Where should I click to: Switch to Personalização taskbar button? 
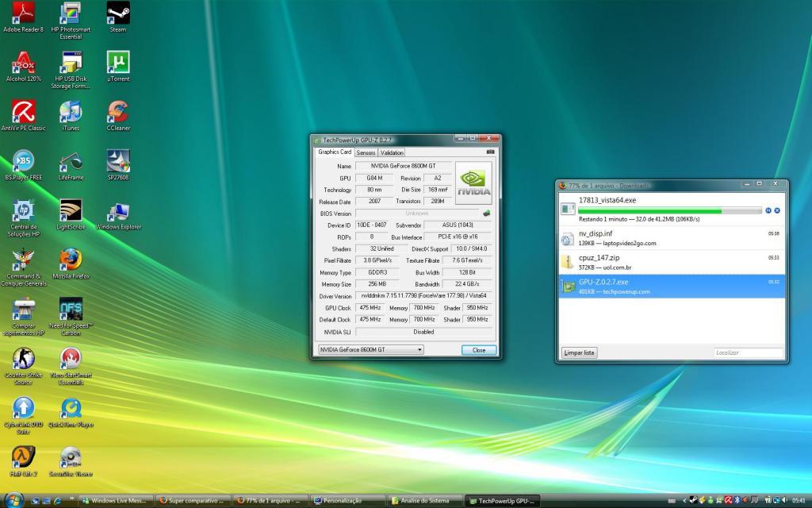[x=347, y=501]
